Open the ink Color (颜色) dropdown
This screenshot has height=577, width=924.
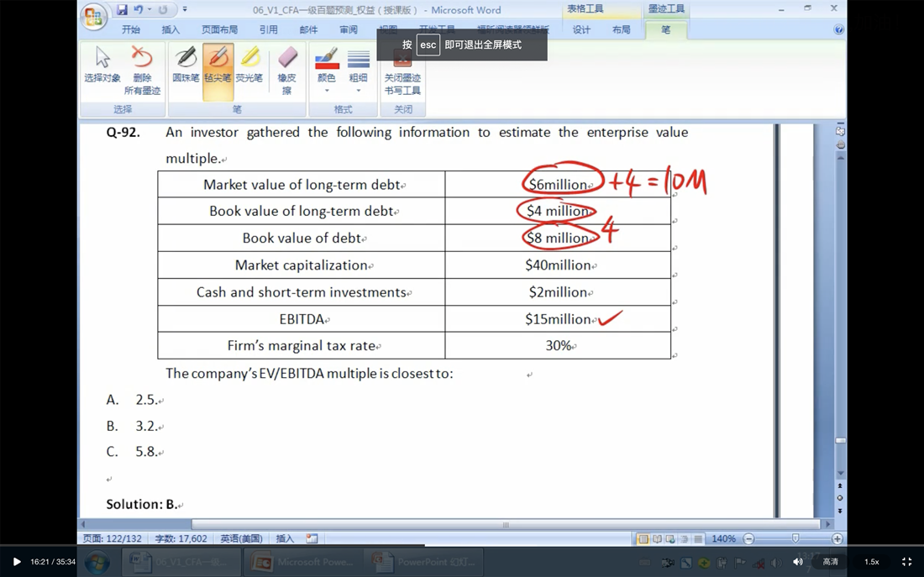point(327,71)
